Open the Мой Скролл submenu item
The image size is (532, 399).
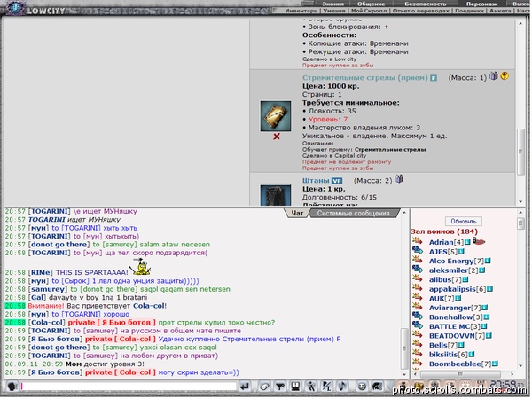369,11
